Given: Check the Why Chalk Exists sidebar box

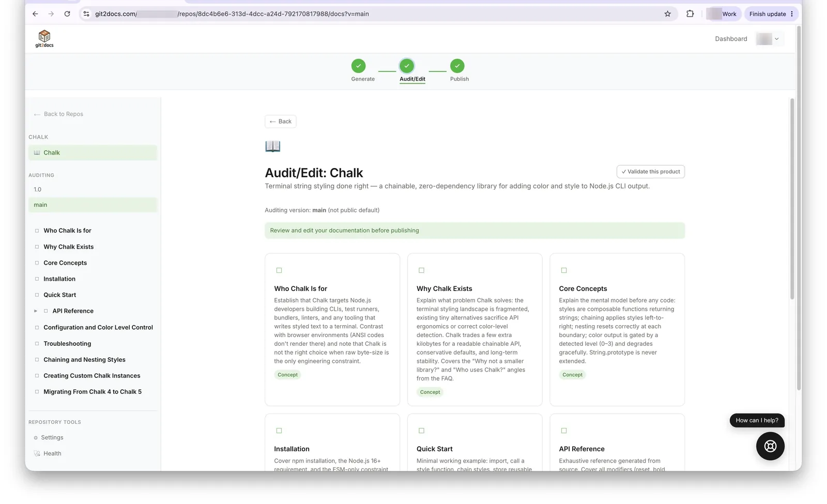Looking at the screenshot, I should point(37,247).
